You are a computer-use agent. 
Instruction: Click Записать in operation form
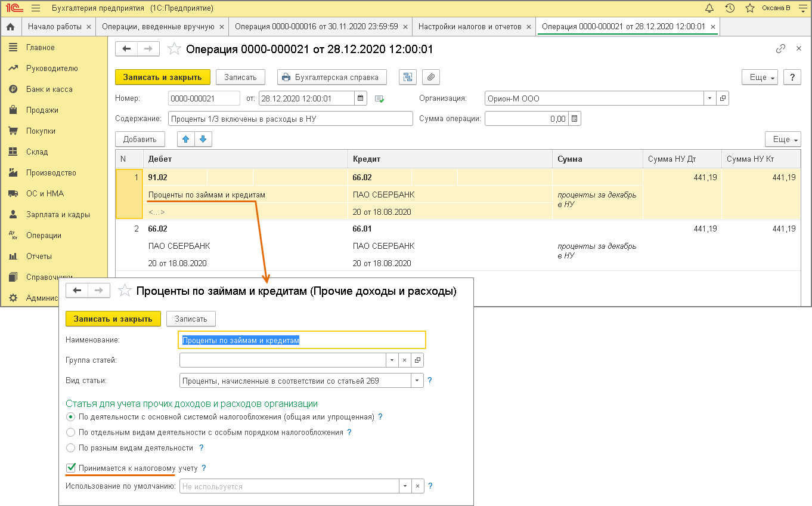240,77
